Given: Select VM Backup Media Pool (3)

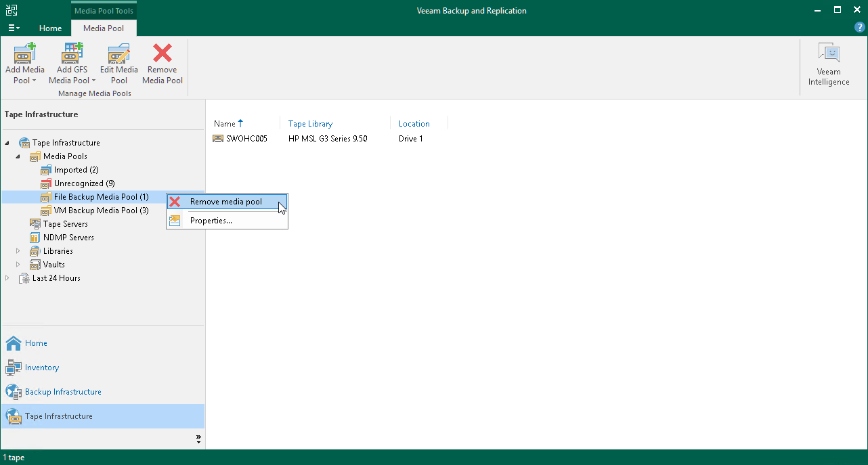Looking at the screenshot, I should pos(101,211).
